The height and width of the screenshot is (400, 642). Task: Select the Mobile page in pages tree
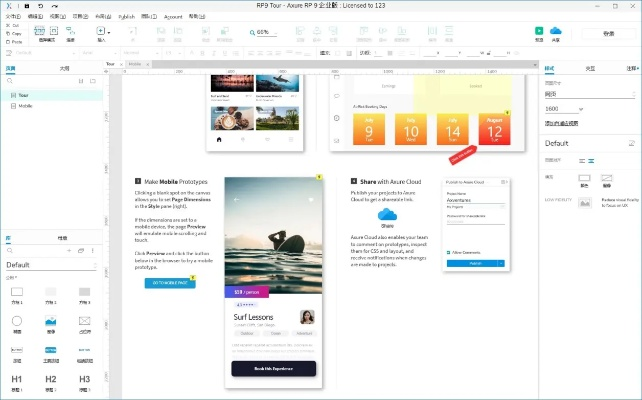(x=26, y=105)
